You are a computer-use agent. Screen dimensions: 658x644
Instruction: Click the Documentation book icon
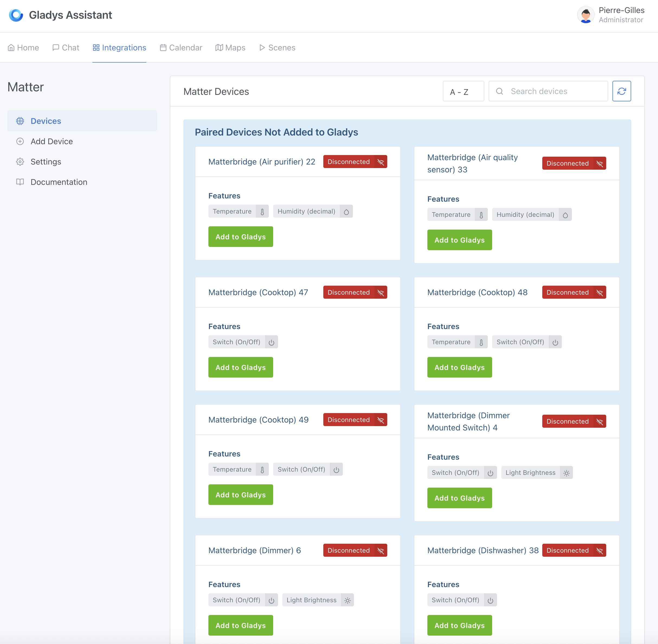point(20,182)
